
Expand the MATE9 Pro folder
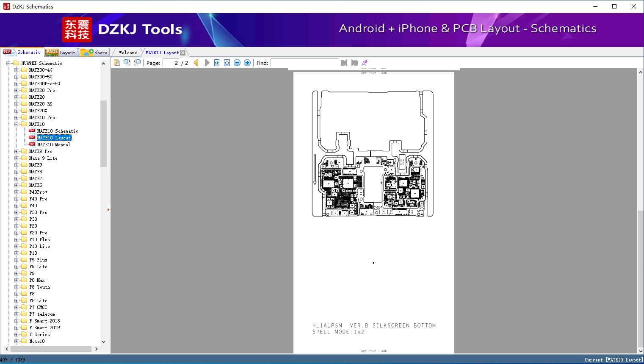[17, 151]
